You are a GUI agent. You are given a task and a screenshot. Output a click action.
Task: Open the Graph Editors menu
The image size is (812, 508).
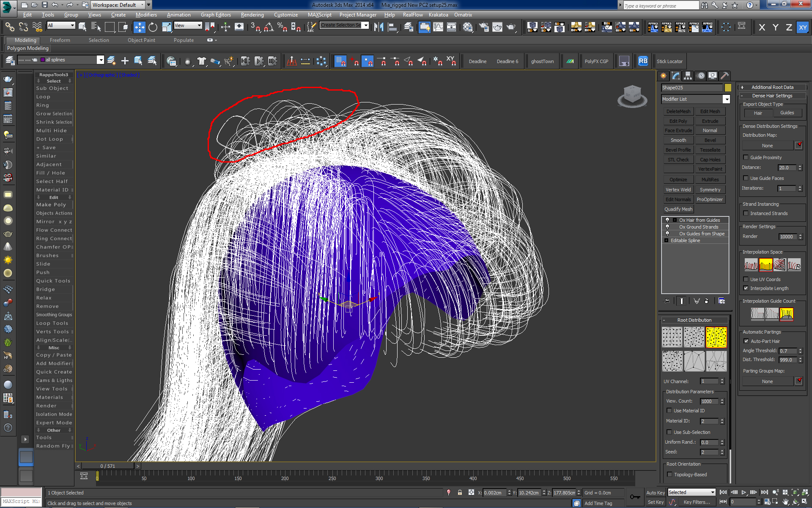(216, 15)
